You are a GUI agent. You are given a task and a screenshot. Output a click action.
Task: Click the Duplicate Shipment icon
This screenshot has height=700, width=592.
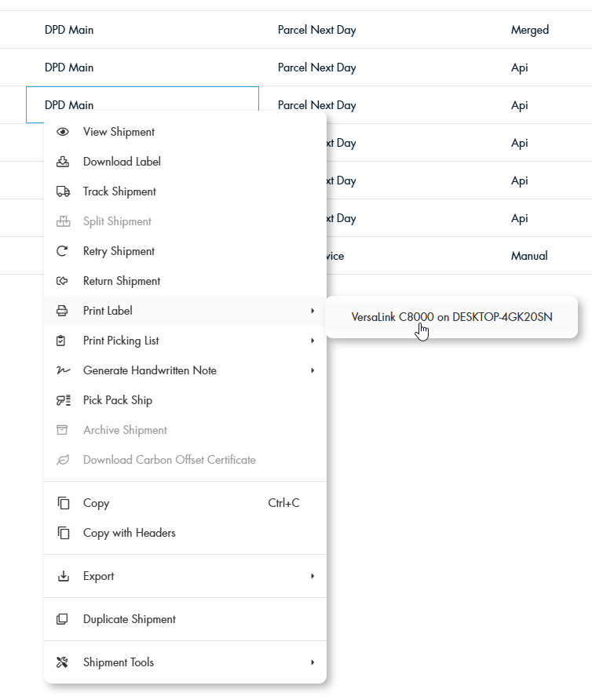point(63,619)
